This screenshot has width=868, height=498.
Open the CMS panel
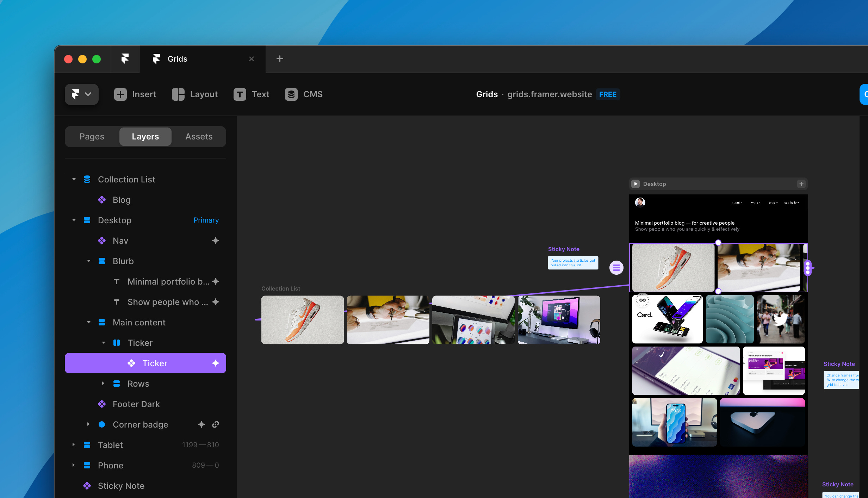pyautogui.click(x=304, y=94)
